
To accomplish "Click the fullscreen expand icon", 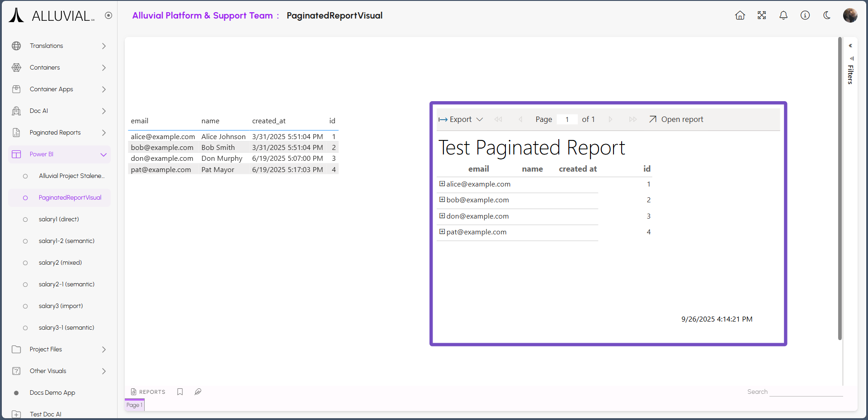I will tap(762, 15).
